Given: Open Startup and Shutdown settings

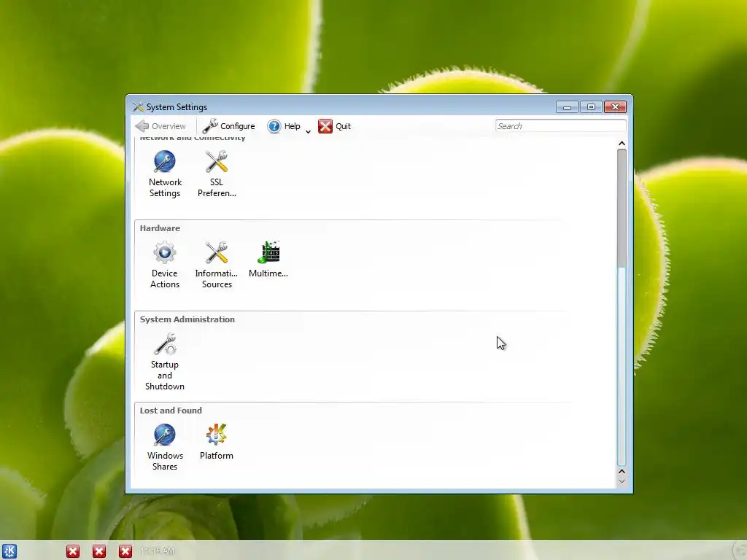Looking at the screenshot, I should pyautogui.click(x=165, y=362).
